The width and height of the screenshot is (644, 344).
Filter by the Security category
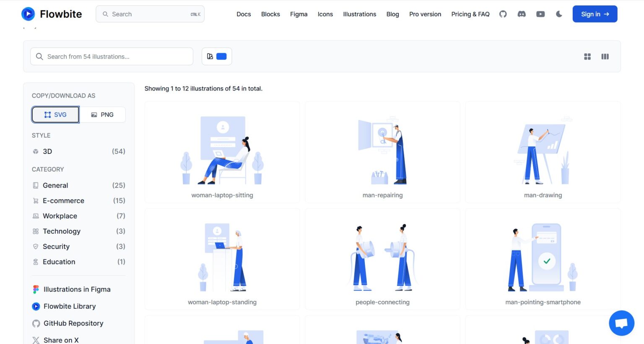point(56,246)
